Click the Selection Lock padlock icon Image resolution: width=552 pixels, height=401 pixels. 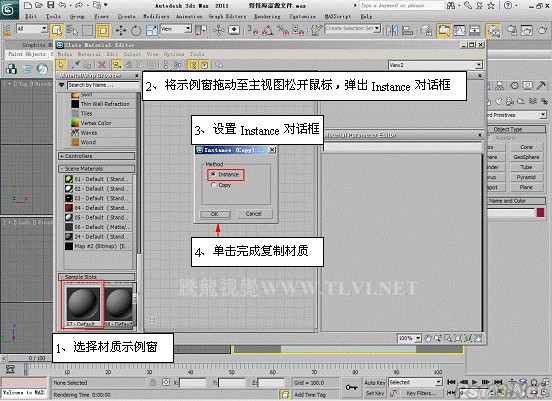coord(152,382)
